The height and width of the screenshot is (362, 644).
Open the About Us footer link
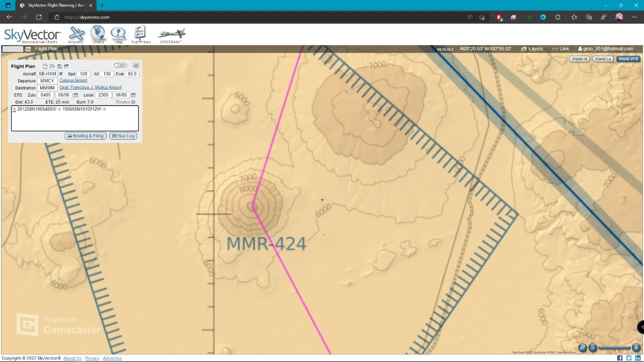pyautogui.click(x=72, y=358)
